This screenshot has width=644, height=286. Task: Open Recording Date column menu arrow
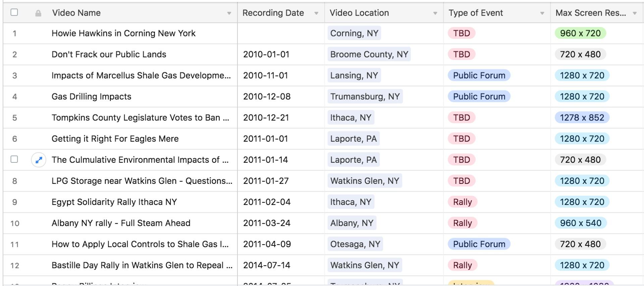click(x=316, y=13)
